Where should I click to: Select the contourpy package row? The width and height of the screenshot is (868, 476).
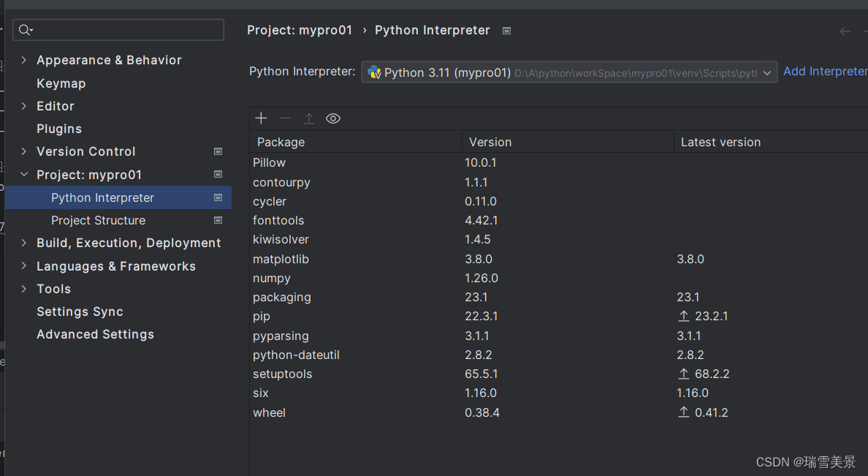tap(559, 182)
